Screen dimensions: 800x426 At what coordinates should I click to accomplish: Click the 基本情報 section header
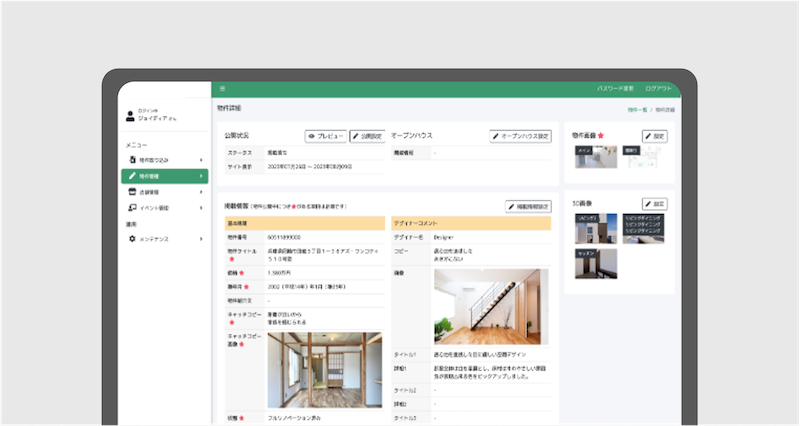(x=305, y=223)
